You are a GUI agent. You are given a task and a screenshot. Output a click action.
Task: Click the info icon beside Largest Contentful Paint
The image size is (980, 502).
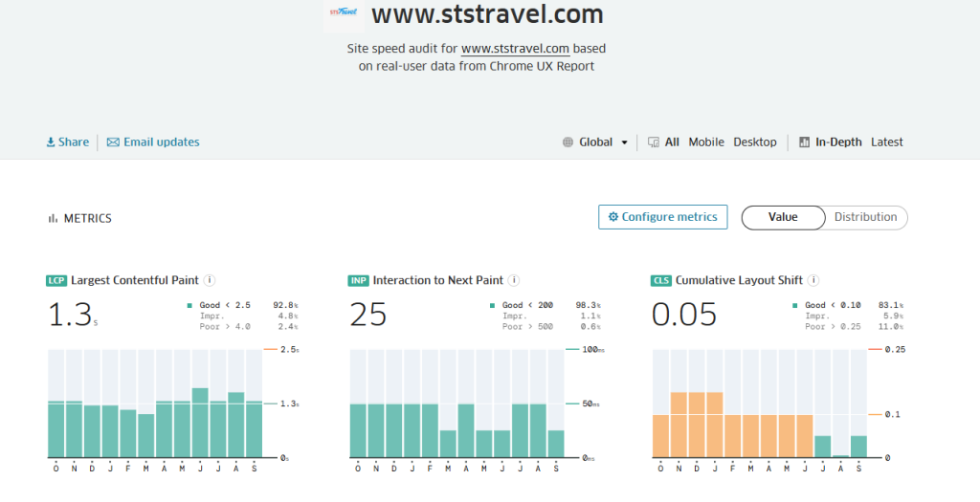pos(210,280)
